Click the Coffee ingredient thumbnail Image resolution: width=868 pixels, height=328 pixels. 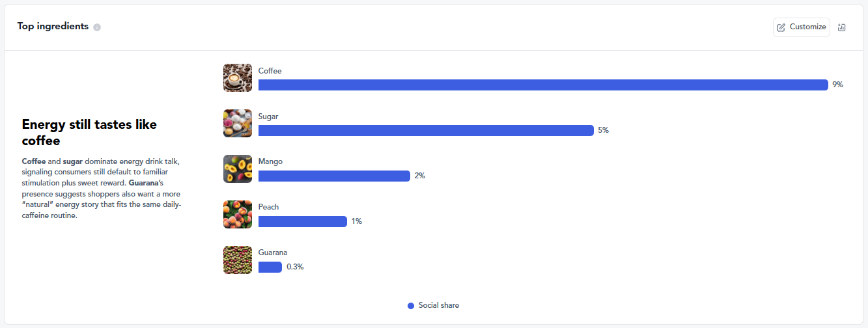click(238, 78)
